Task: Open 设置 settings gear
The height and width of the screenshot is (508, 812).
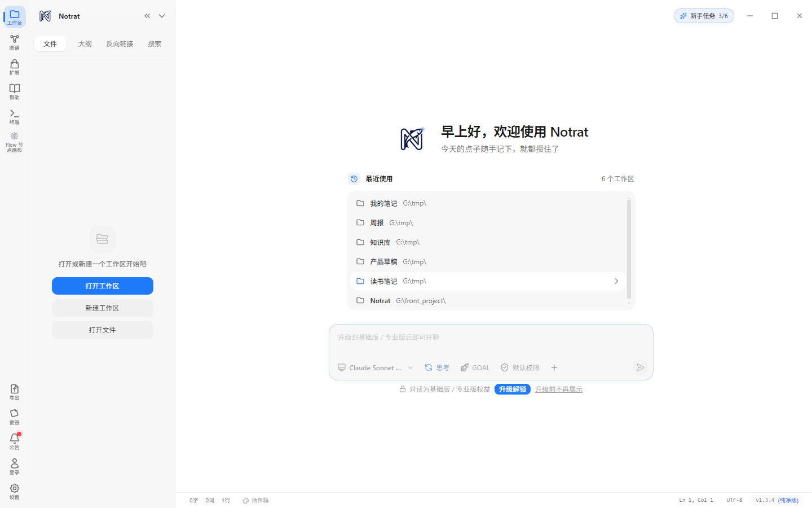Action: (15, 492)
